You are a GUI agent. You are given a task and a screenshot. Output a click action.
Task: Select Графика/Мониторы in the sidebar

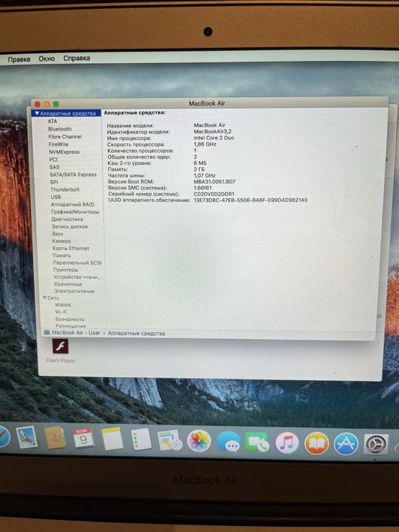point(75,212)
